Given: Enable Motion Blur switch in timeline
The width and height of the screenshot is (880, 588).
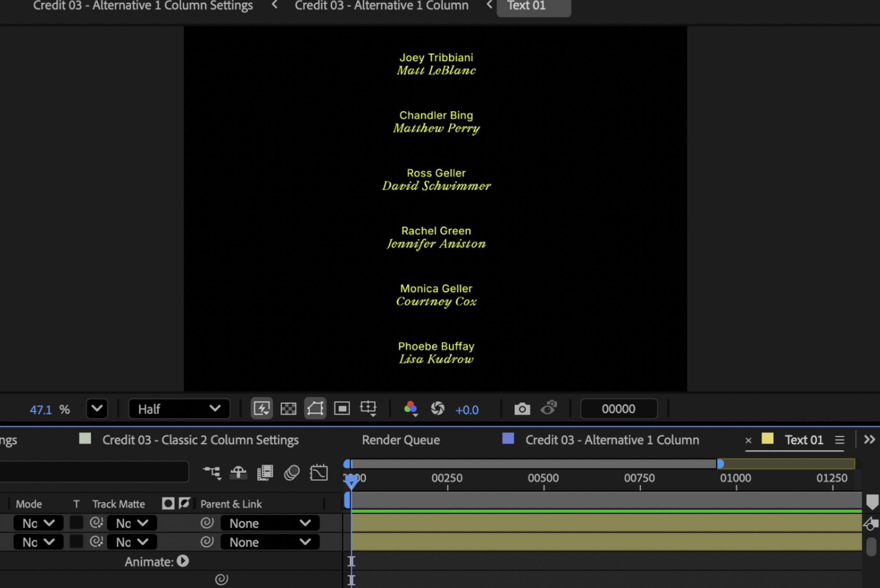Looking at the screenshot, I should point(292,472).
